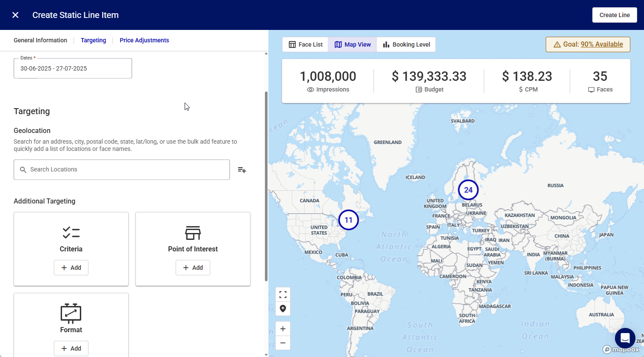
Task: Switch to Booking Level view
Action: (406, 44)
